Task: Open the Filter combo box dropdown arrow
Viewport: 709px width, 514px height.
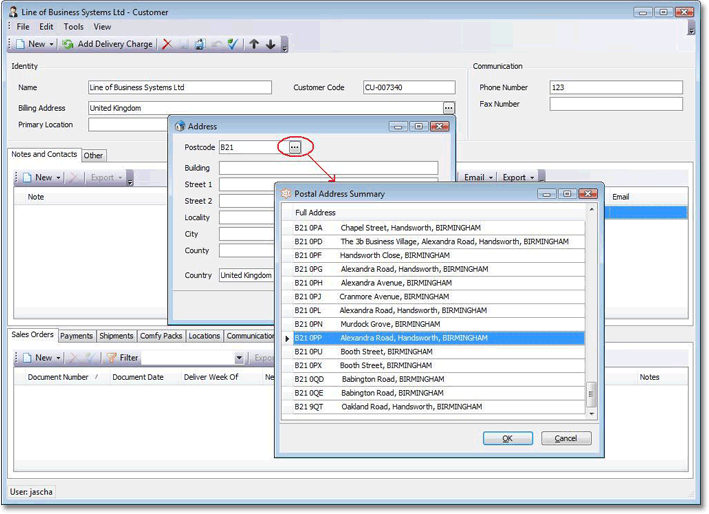Action: pyautogui.click(x=240, y=357)
